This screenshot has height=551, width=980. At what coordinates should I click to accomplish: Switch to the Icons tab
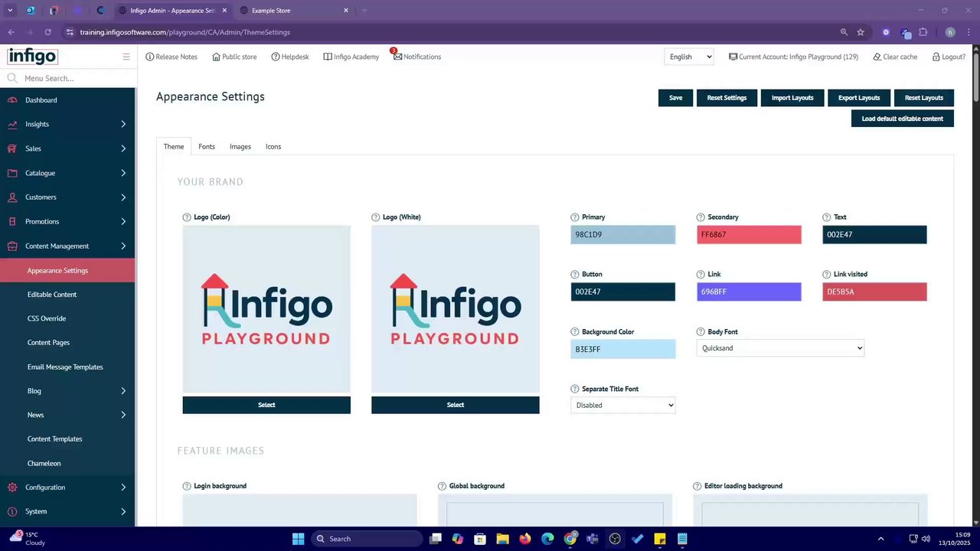coord(273,147)
